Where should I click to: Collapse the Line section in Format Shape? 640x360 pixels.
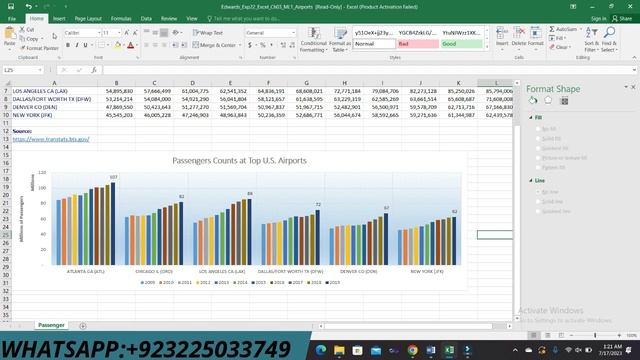point(531,180)
